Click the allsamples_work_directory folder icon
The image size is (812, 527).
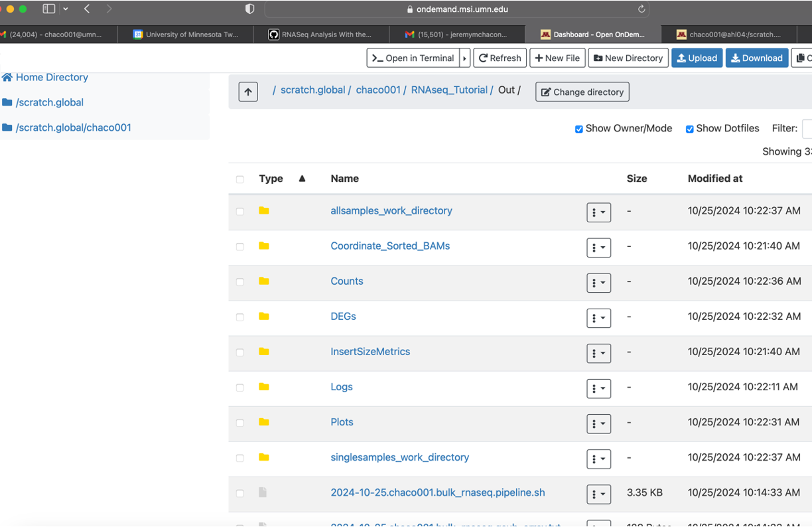click(x=264, y=210)
